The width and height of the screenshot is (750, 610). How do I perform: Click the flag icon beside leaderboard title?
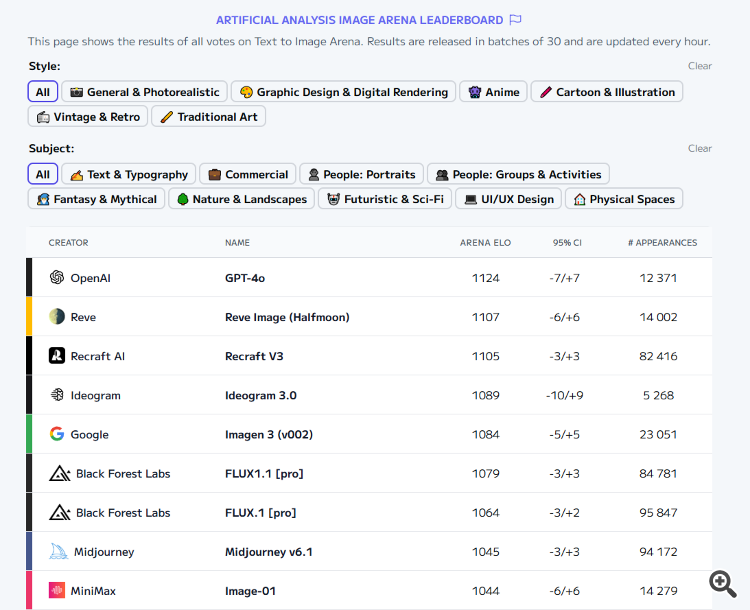(x=515, y=20)
